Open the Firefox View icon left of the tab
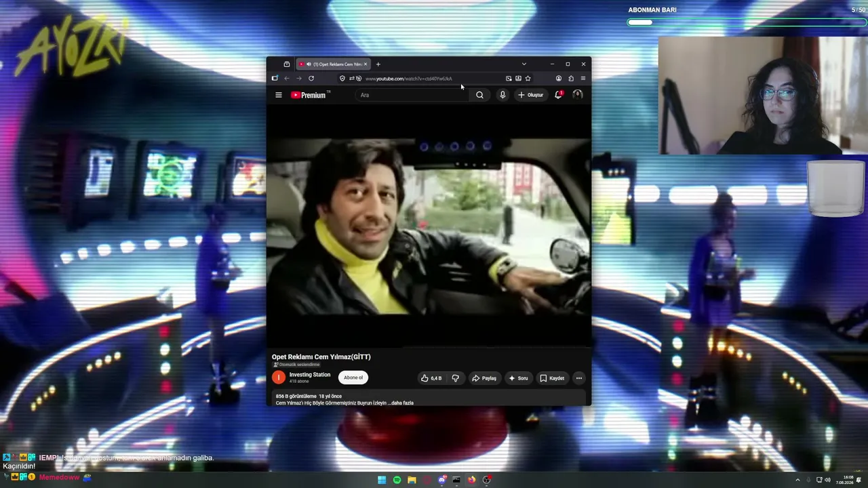 click(x=287, y=64)
